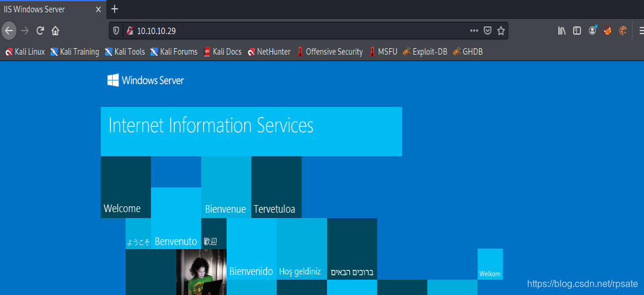Open the Firefox account icon
The width and height of the screenshot is (644, 295).
click(x=592, y=31)
